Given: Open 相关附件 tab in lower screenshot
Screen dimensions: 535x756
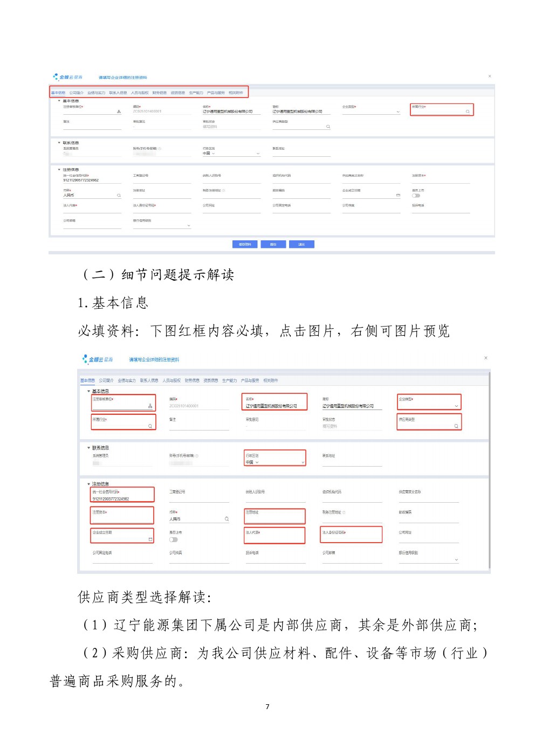Looking at the screenshot, I should pos(270,380).
